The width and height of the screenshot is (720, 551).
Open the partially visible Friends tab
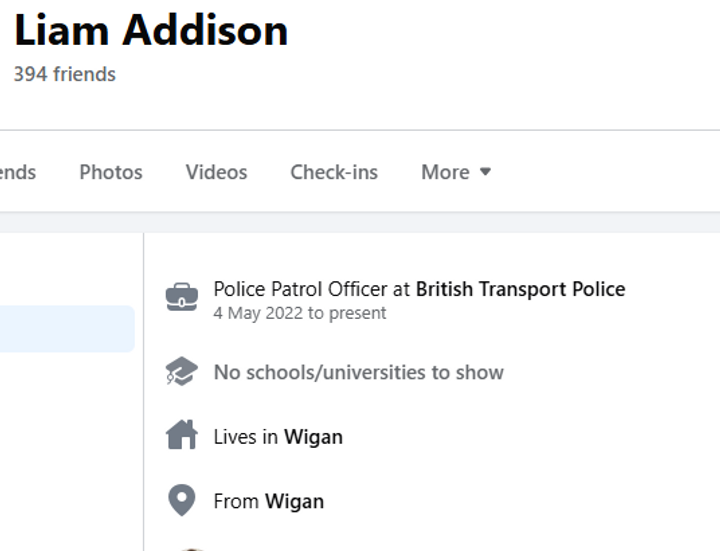(x=17, y=172)
